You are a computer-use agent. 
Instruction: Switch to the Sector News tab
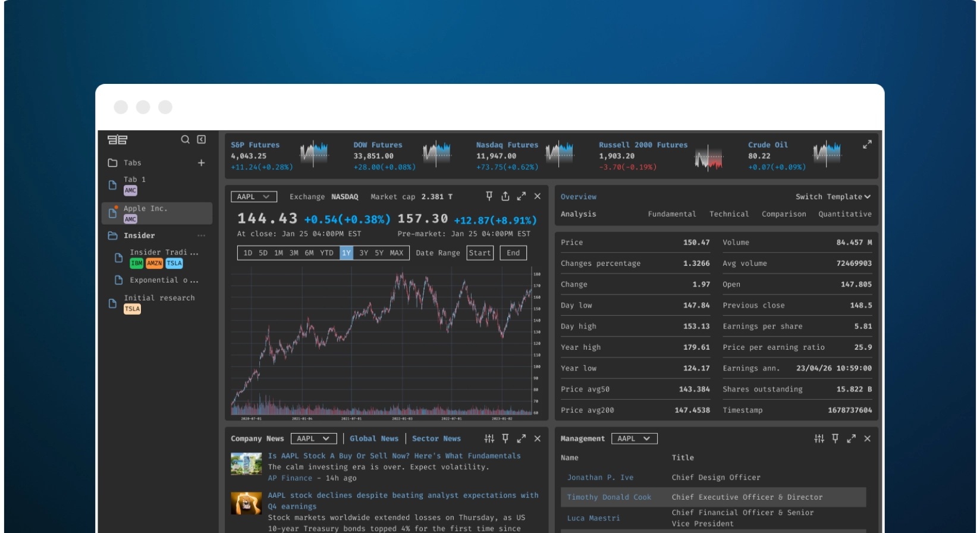click(x=436, y=438)
